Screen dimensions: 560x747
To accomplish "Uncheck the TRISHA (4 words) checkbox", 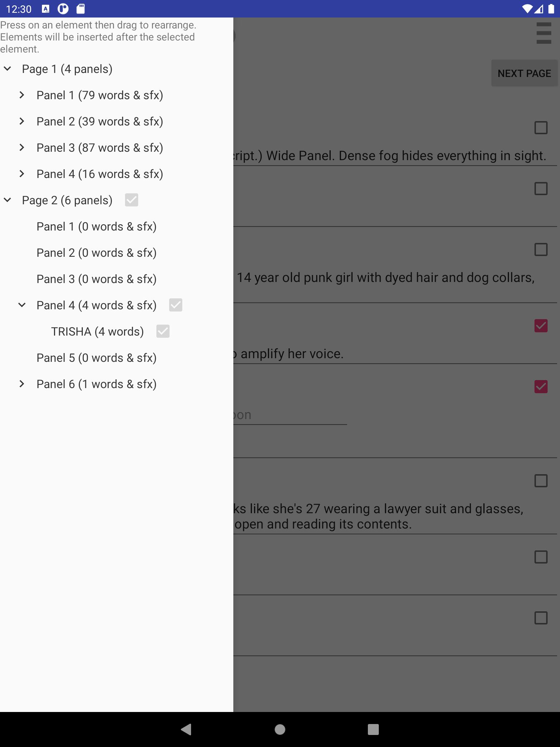I will pyautogui.click(x=163, y=332).
